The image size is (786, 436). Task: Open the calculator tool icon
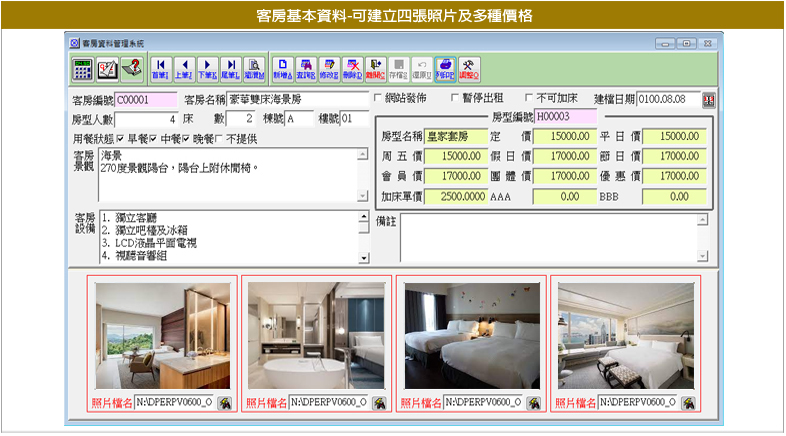[83, 68]
